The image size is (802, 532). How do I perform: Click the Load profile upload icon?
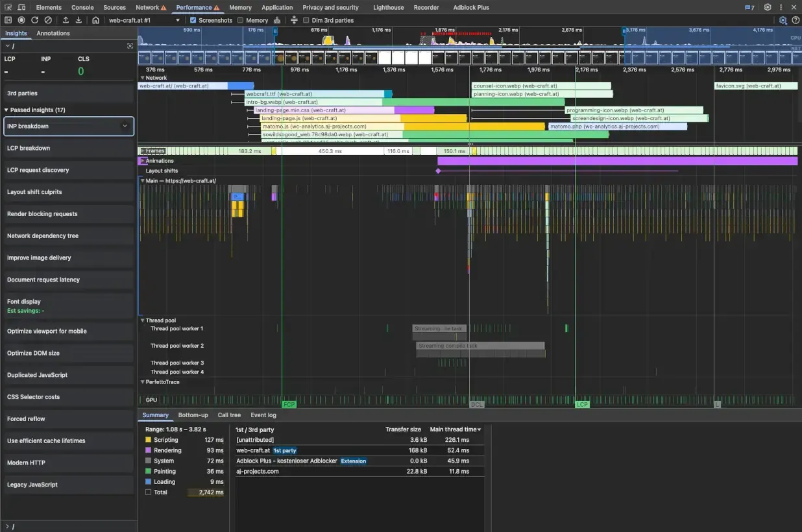(66, 20)
